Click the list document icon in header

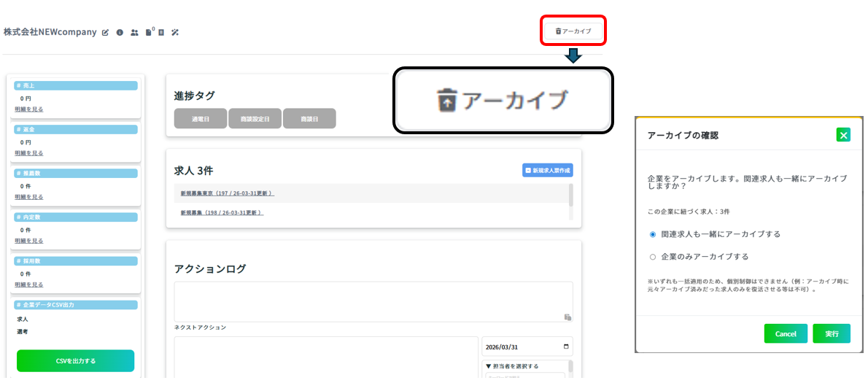point(161,33)
